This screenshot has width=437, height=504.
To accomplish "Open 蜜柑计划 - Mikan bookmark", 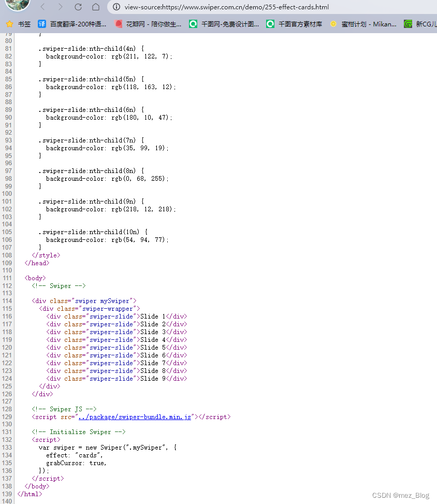I will click(x=363, y=24).
